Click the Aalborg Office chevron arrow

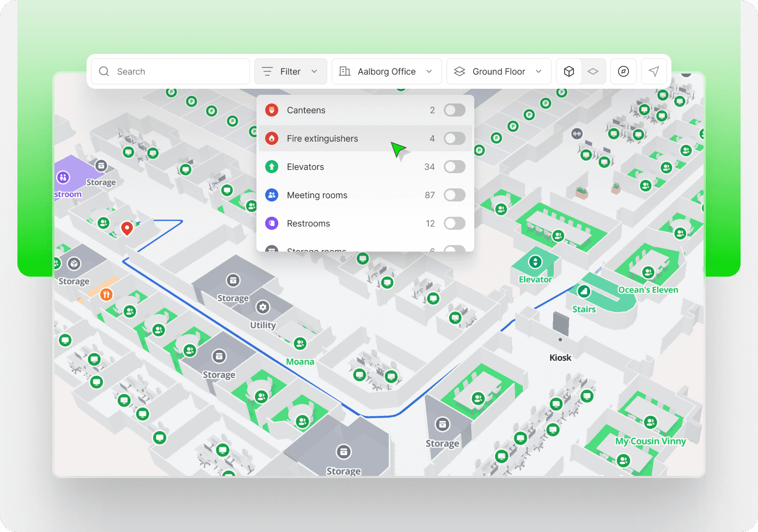tap(429, 71)
